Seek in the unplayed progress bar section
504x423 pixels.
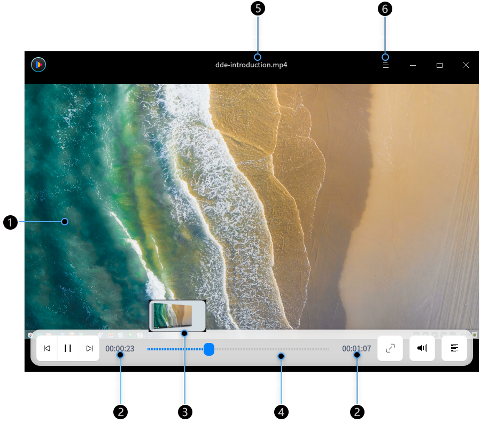click(x=272, y=349)
